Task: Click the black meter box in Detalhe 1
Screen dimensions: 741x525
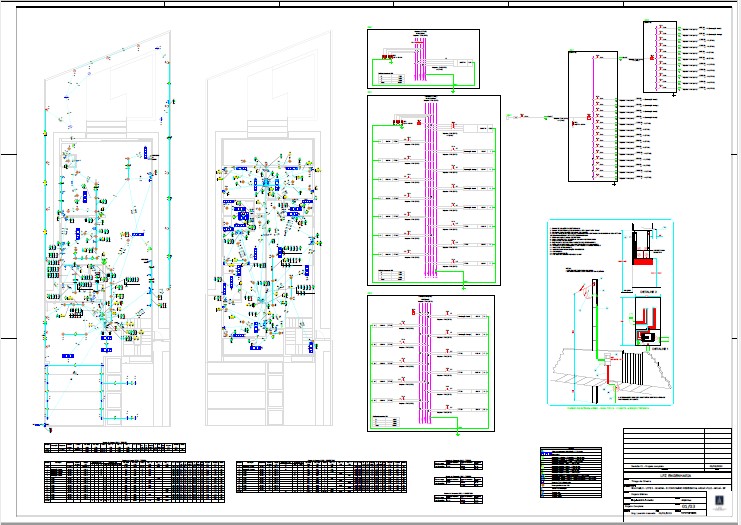Action: pos(647,337)
